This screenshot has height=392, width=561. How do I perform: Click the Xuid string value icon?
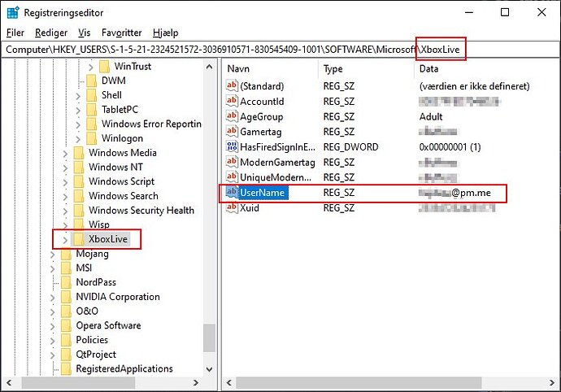pos(231,208)
